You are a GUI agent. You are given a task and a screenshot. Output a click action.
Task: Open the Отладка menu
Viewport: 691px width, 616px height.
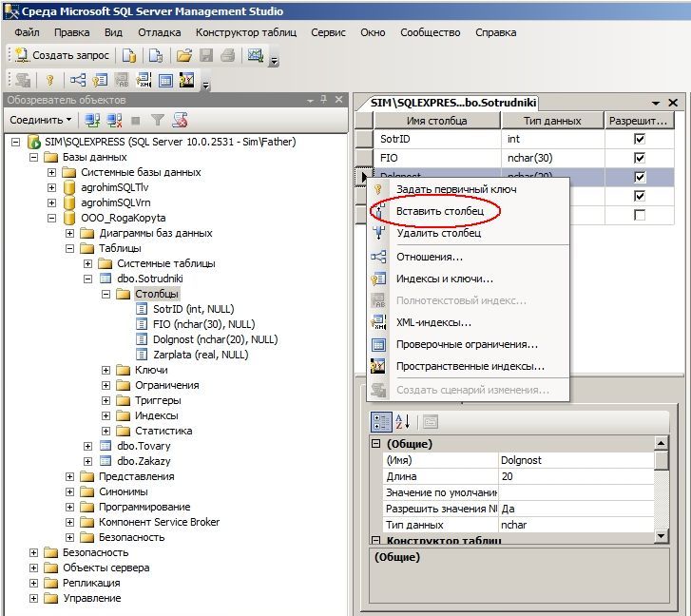(159, 32)
